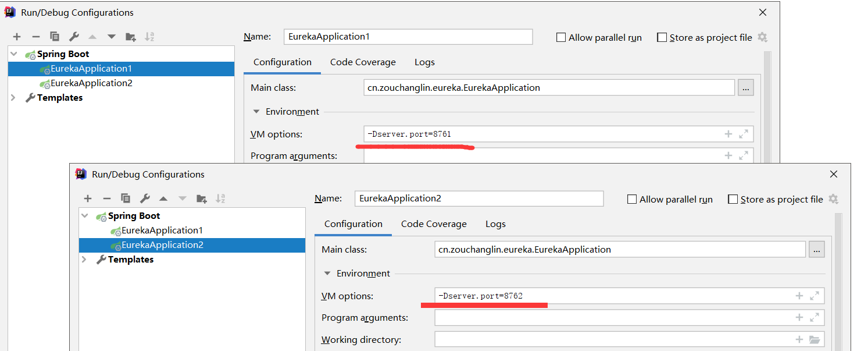Screen dimensions: 868x351
Task: Switch to Logs tab in EurekaApplication1 dialog
Action: tap(424, 62)
